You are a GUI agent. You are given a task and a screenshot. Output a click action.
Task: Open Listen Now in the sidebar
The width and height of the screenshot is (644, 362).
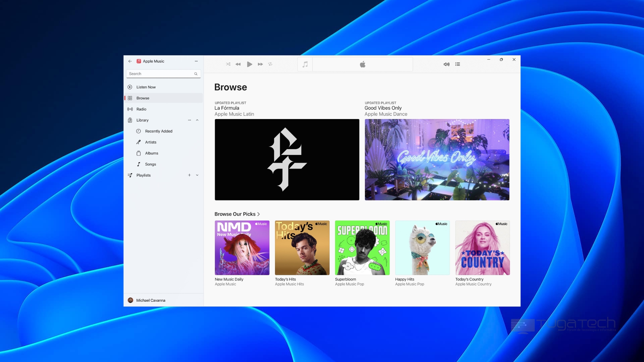click(x=163, y=87)
